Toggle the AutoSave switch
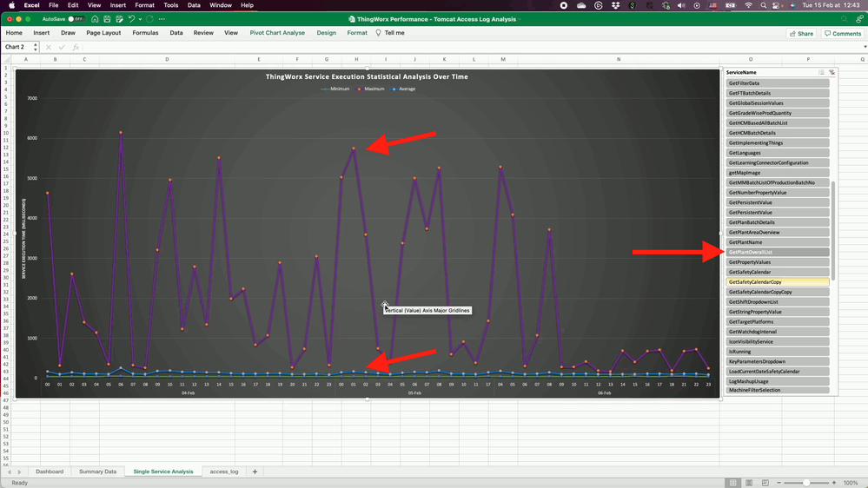The height and width of the screenshot is (488, 868). (x=76, y=19)
